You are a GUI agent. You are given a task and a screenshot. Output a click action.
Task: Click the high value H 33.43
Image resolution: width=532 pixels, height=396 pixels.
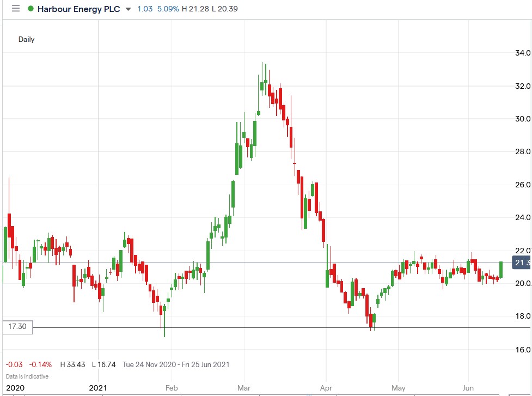(x=73, y=364)
